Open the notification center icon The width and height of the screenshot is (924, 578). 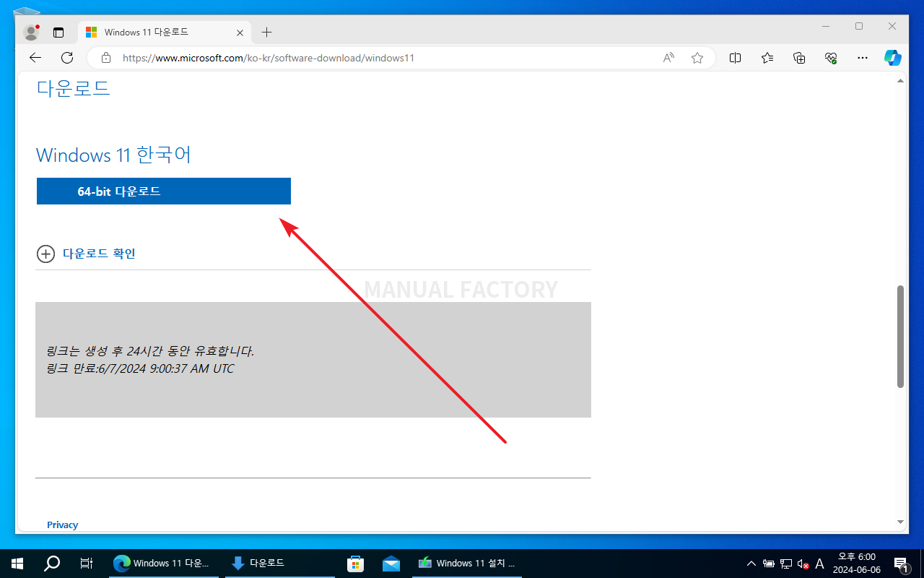901,564
